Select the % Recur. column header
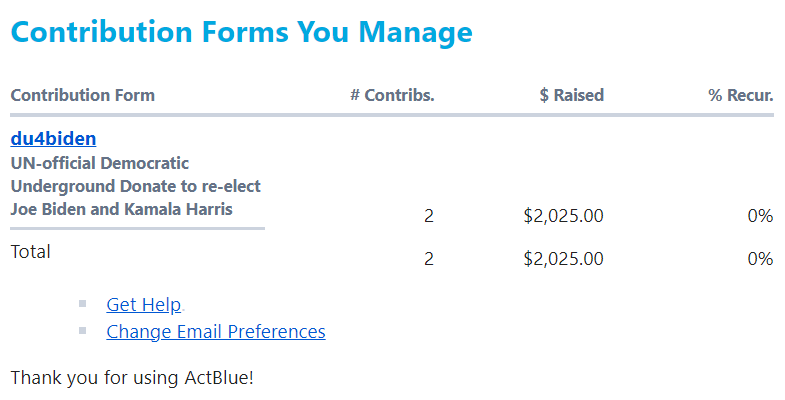 coord(740,96)
